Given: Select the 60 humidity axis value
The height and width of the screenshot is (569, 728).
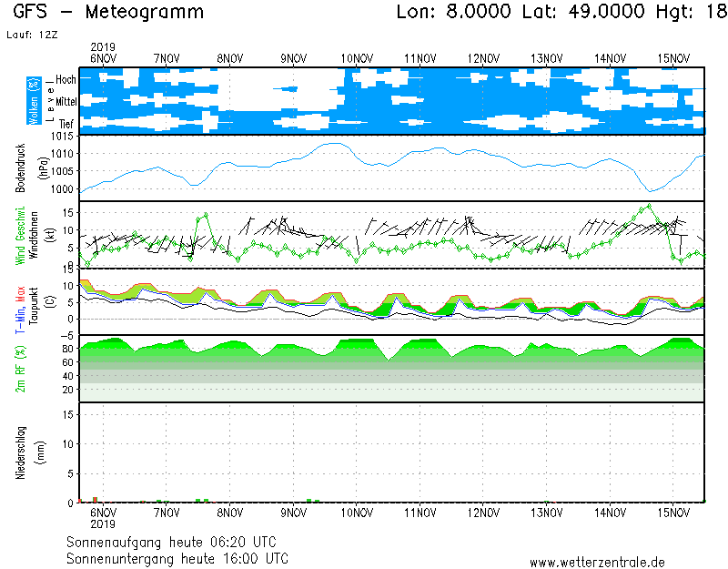Looking at the screenshot, I should click(67, 362).
